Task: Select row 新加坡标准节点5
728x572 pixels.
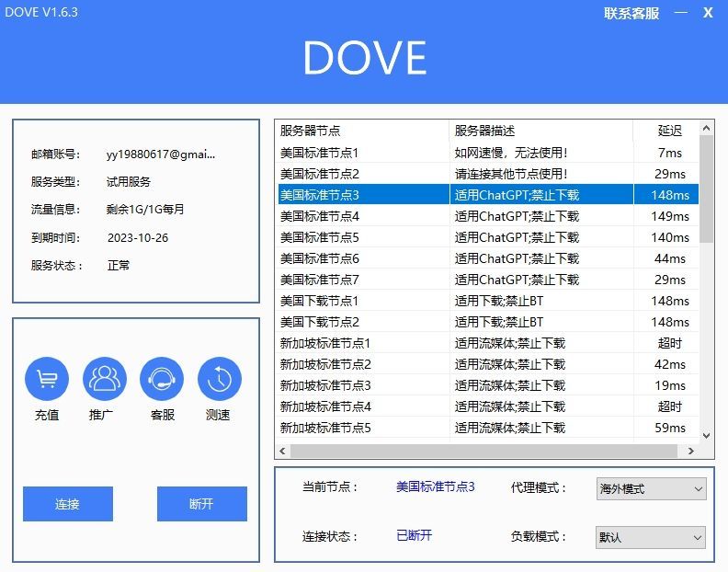Action: click(x=488, y=428)
